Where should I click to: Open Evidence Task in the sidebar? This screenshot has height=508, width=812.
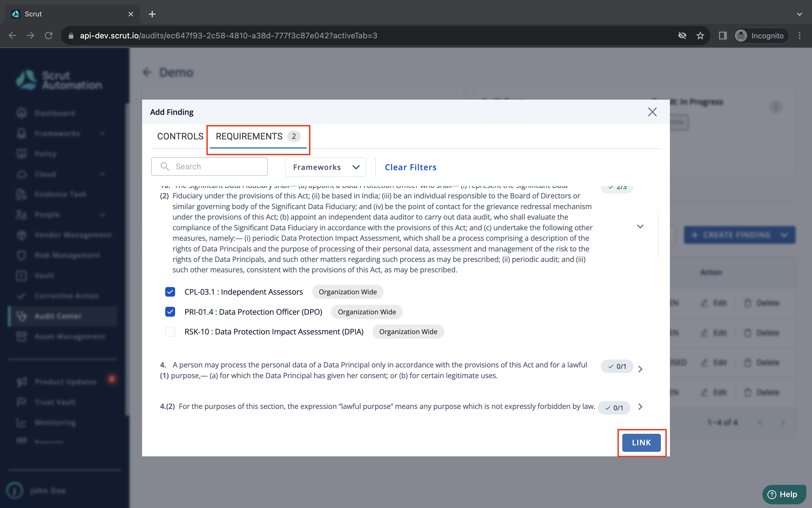pyautogui.click(x=60, y=194)
